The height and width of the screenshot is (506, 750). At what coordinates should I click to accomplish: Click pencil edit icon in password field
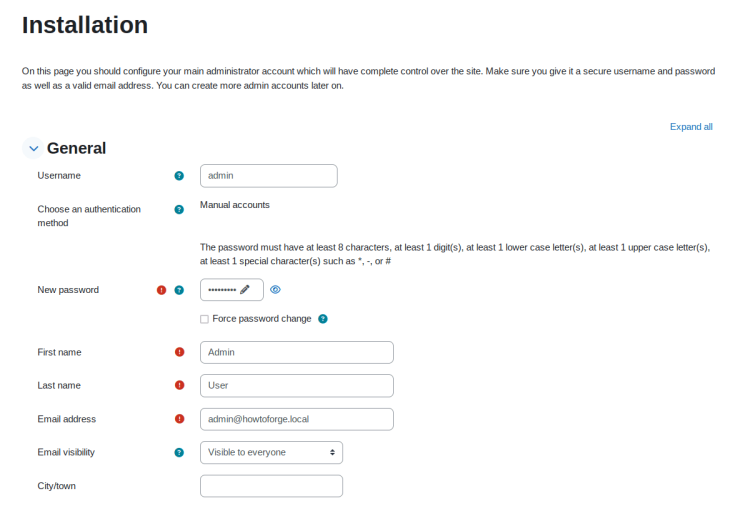click(245, 290)
